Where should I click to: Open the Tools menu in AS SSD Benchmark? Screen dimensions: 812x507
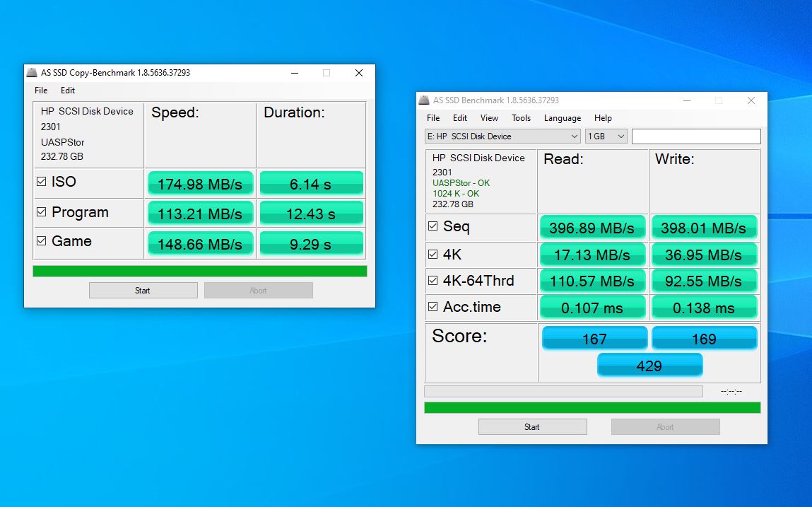[x=521, y=118]
